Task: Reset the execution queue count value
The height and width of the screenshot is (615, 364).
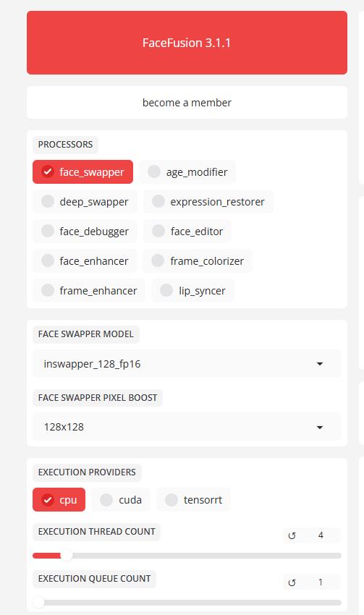Action: coord(292,582)
